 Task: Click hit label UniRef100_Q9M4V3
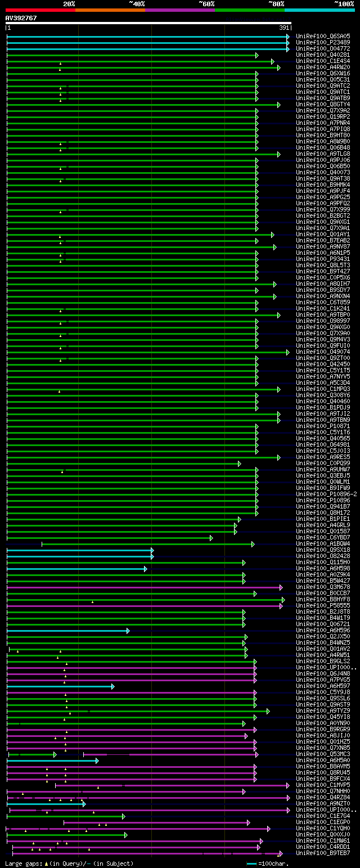pos(323,339)
